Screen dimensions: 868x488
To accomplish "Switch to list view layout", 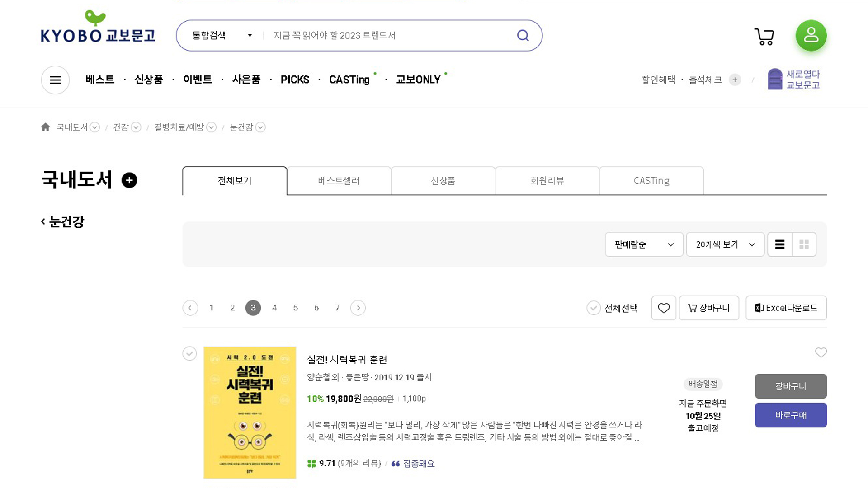I will (x=779, y=244).
